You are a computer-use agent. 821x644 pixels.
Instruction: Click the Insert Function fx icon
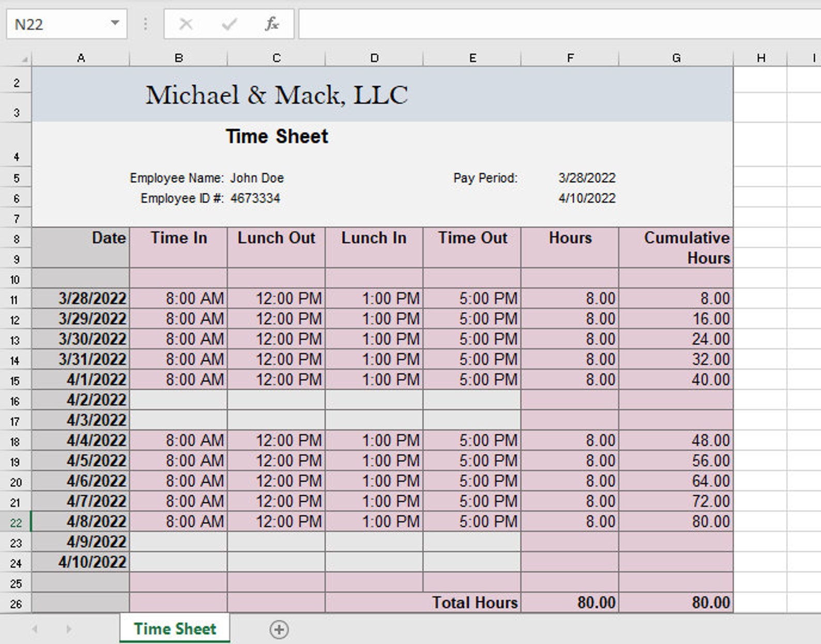click(272, 24)
